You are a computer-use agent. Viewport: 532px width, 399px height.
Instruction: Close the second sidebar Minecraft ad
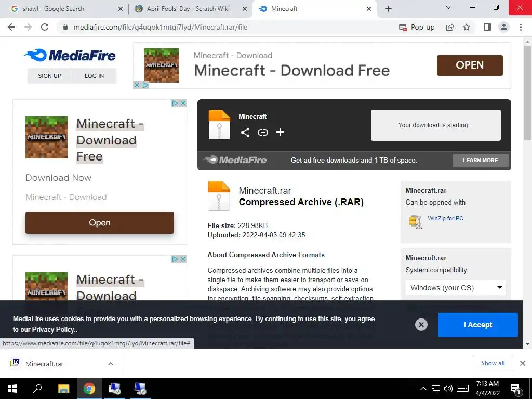pos(183,259)
